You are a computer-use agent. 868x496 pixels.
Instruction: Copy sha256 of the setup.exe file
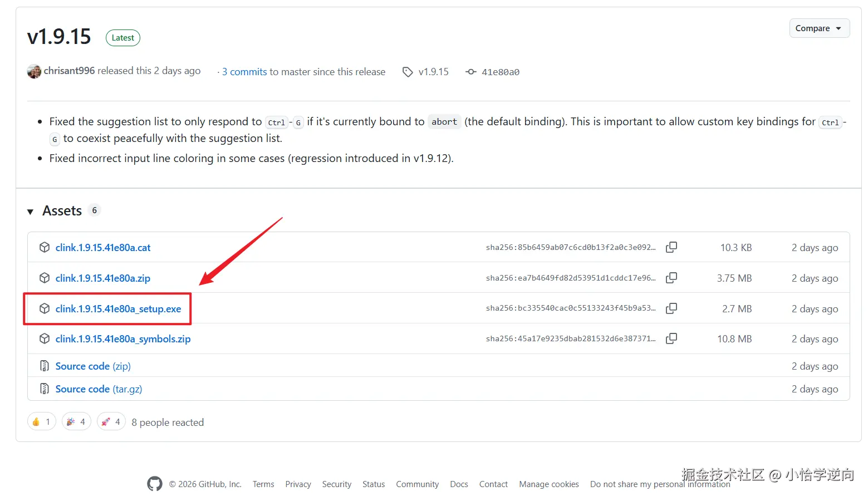[671, 308]
